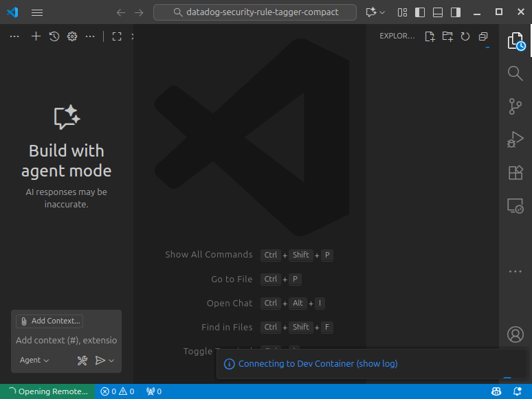532x399 pixels.
Task: Show chat history
Action: pyautogui.click(x=54, y=36)
